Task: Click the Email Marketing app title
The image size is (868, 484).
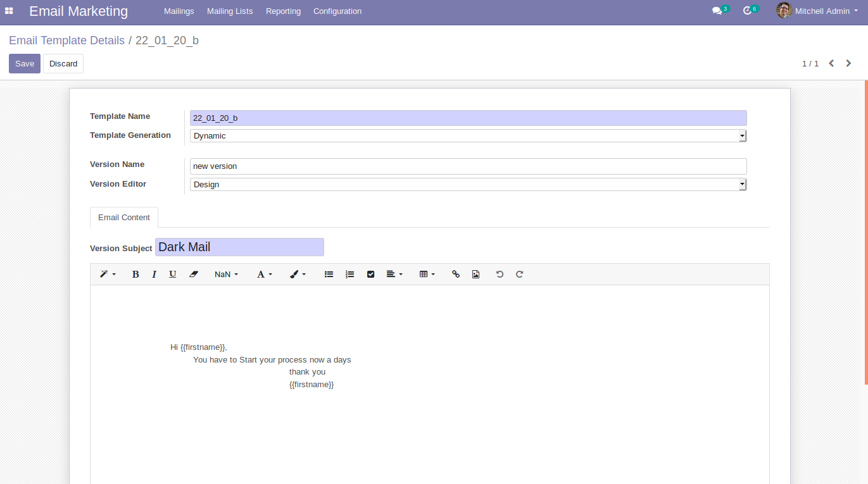Action: click(x=79, y=11)
